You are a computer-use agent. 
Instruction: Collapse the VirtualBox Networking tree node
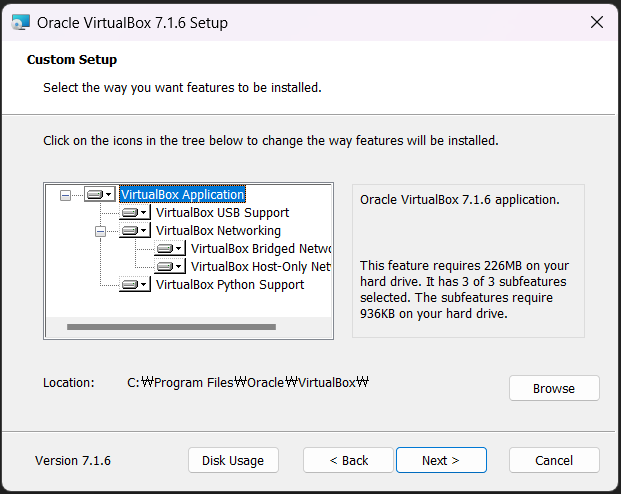click(x=101, y=231)
